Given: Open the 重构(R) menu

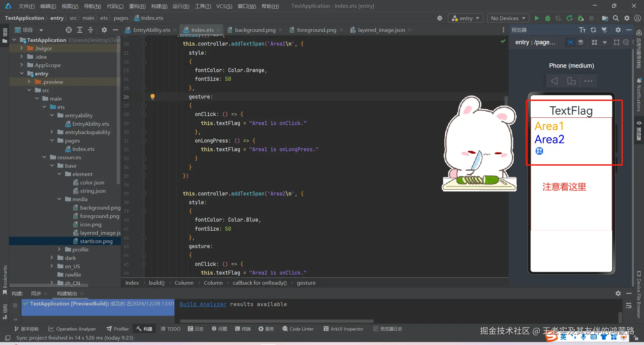Looking at the screenshot, I should pos(137,6).
